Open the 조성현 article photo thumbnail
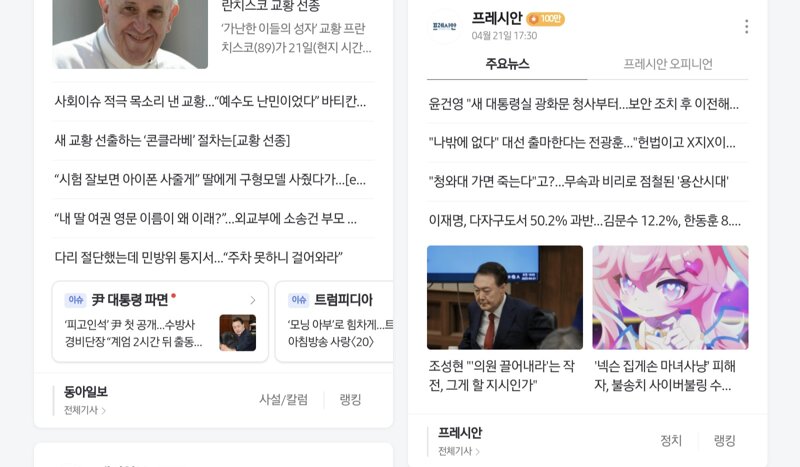The height and width of the screenshot is (467, 800). coord(505,298)
